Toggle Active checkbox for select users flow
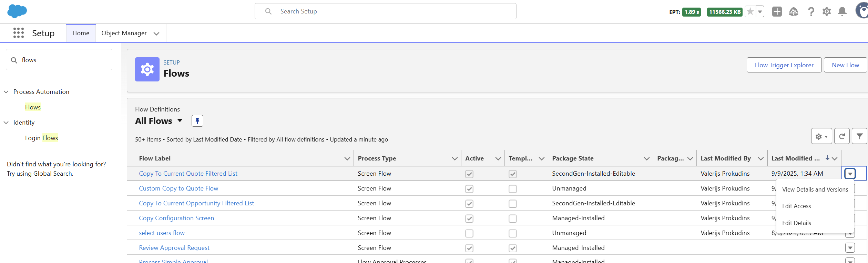This screenshot has height=263, width=868. [x=469, y=233]
